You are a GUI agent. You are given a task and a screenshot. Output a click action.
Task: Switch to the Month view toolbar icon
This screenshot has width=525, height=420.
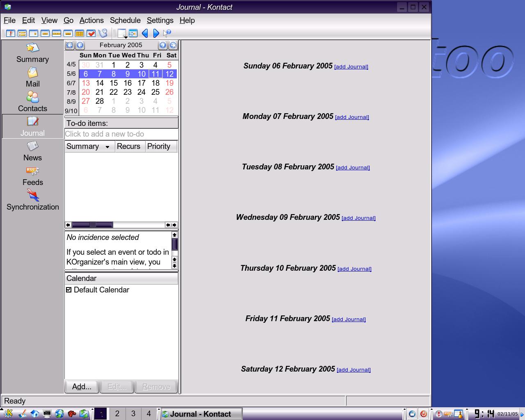click(x=80, y=33)
